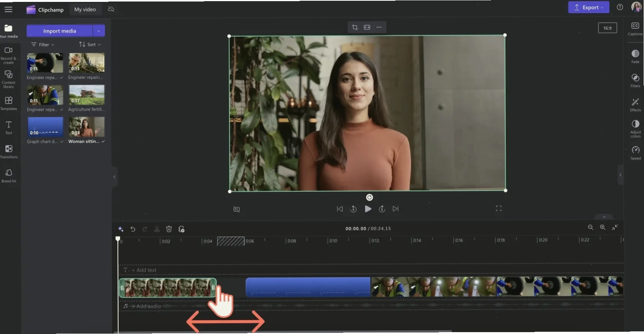Image resolution: width=644 pixels, height=334 pixels.
Task: Click the Import media button
Action: click(x=60, y=31)
